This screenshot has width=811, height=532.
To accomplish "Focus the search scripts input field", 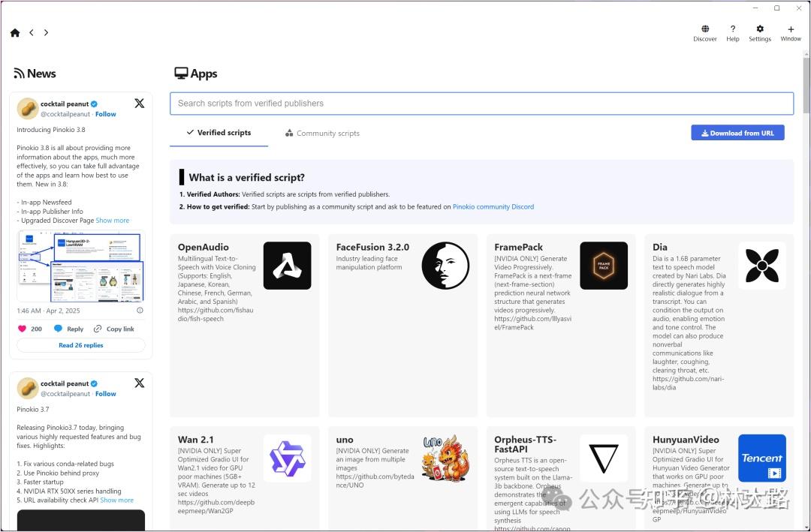I will pos(481,104).
